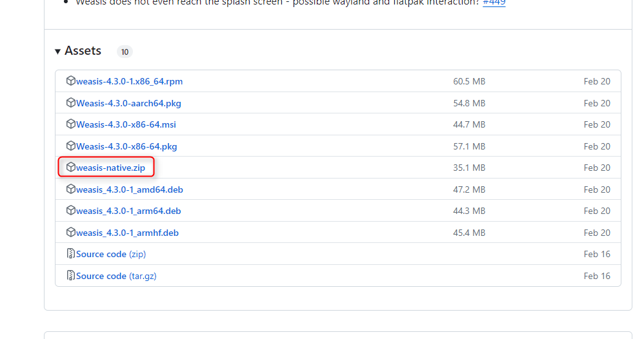Image resolution: width=644 pixels, height=339 pixels.
Task: Click package icon beside Weasis-4.3.0-x86-64.msi
Action: pyautogui.click(x=70, y=124)
